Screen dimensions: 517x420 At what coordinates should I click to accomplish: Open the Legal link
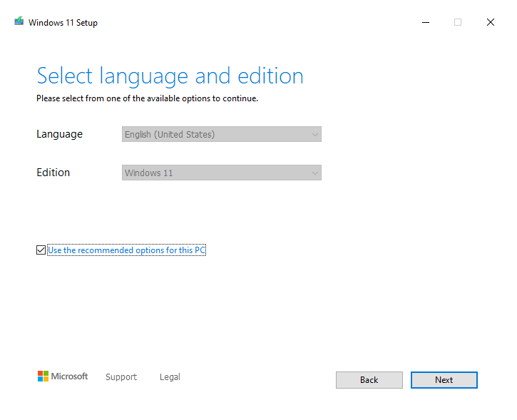pos(170,377)
